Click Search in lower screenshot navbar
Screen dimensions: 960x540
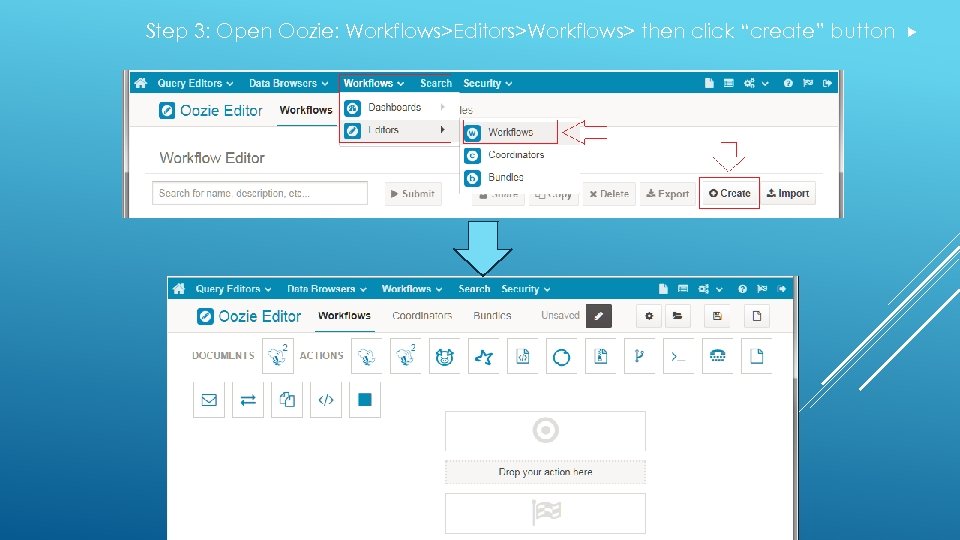[474, 289]
